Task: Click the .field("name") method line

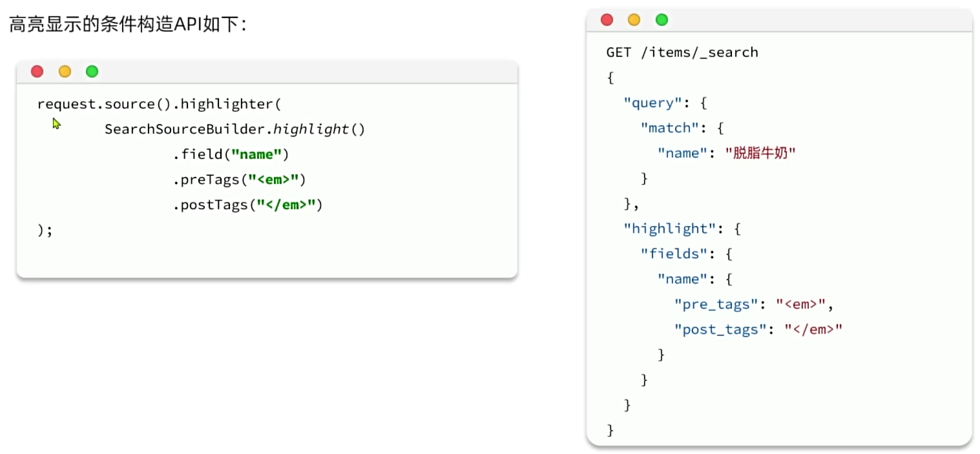Action: click(x=231, y=154)
